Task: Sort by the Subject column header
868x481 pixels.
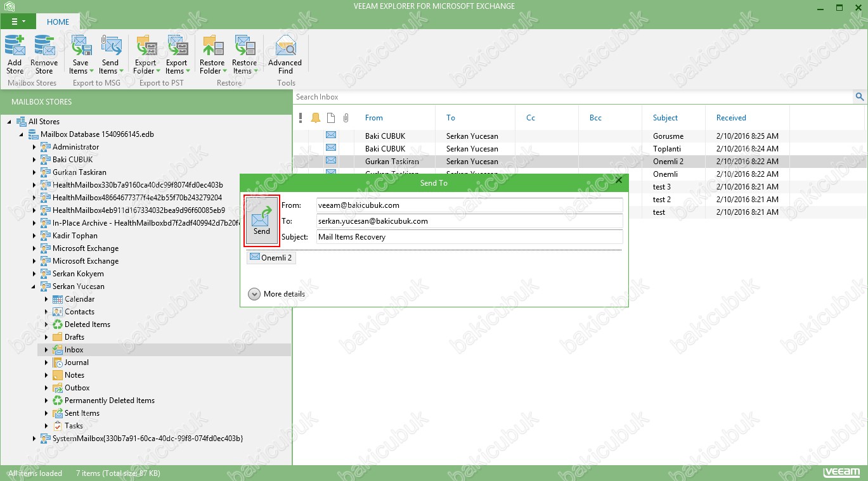Action: coord(665,118)
